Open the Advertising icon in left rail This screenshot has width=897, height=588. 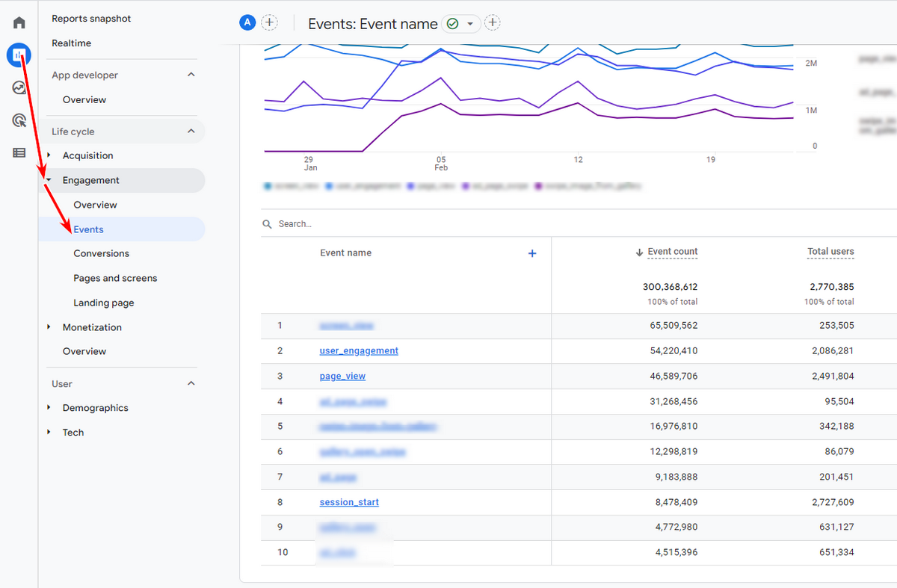pos(19,120)
